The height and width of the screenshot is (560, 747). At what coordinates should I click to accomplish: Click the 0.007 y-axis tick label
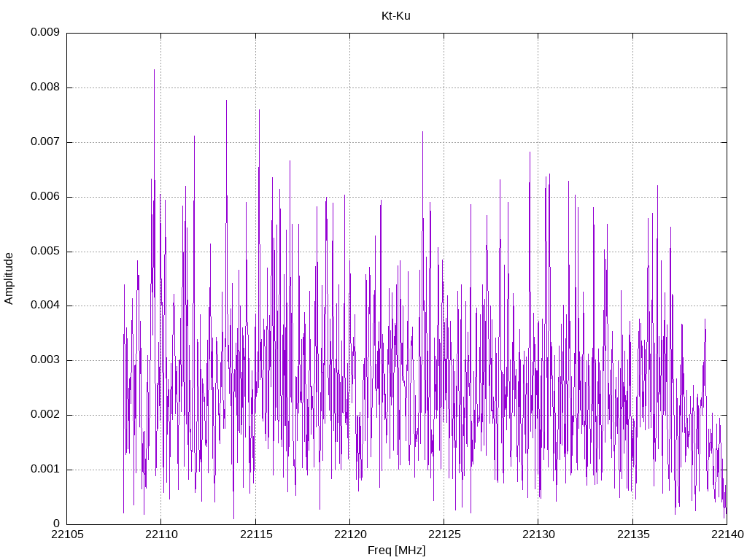click(x=45, y=142)
